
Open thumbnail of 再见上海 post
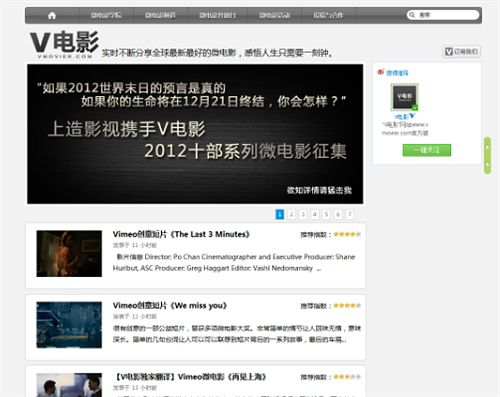69,385
